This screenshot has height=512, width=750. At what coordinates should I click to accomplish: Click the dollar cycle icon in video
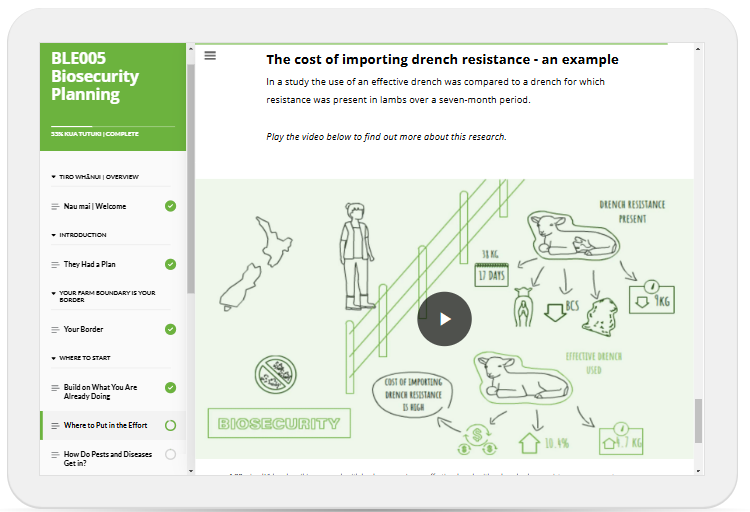[x=477, y=439]
